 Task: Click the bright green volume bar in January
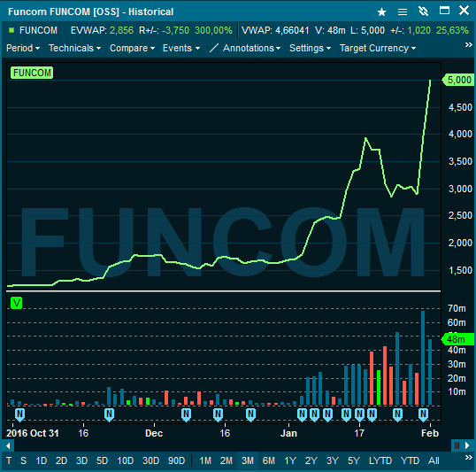click(379, 388)
